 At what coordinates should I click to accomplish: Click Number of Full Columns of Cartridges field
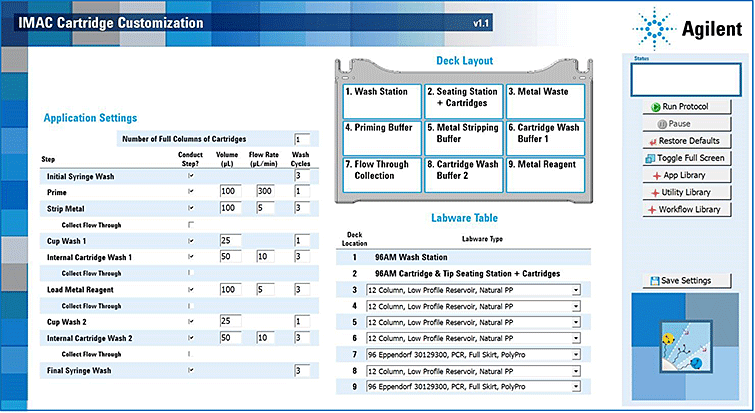302,139
